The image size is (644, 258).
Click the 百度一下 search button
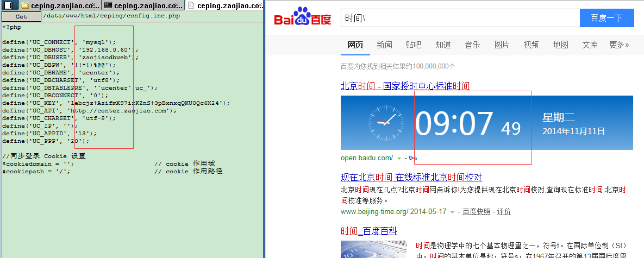coord(607,18)
